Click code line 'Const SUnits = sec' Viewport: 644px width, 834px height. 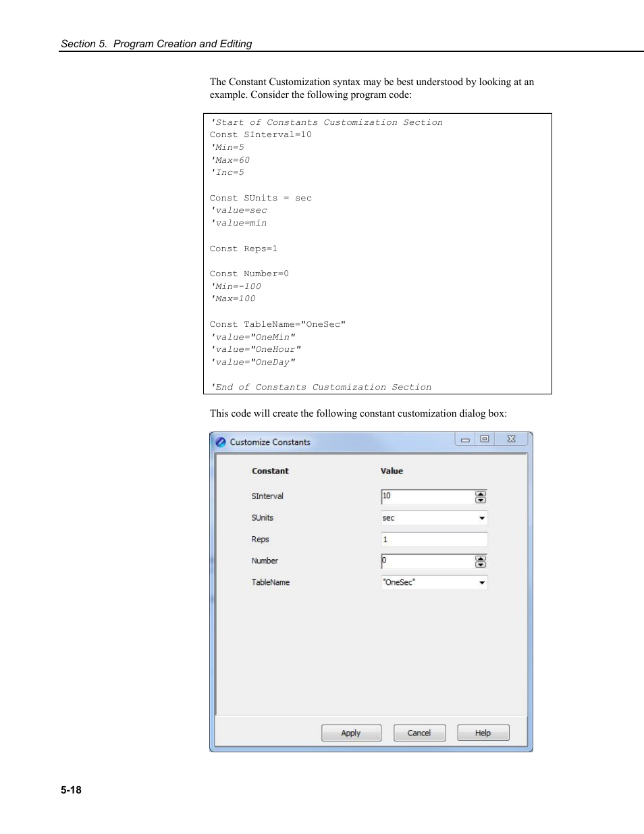[x=261, y=199]
